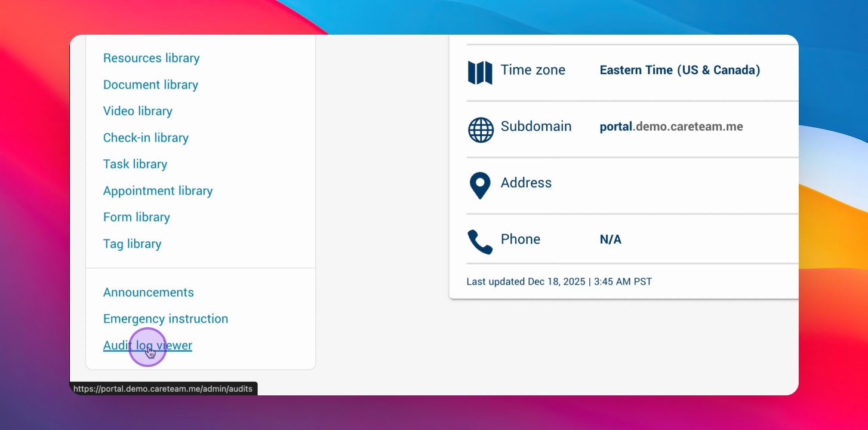
Task: Click the Time zone map icon
Action: [x=480, y=73]
